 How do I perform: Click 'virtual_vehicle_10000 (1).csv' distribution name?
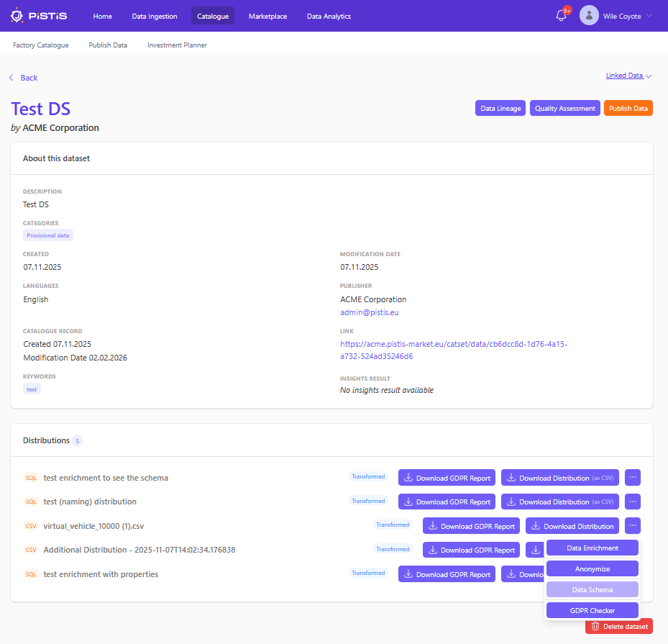[93, 526]
